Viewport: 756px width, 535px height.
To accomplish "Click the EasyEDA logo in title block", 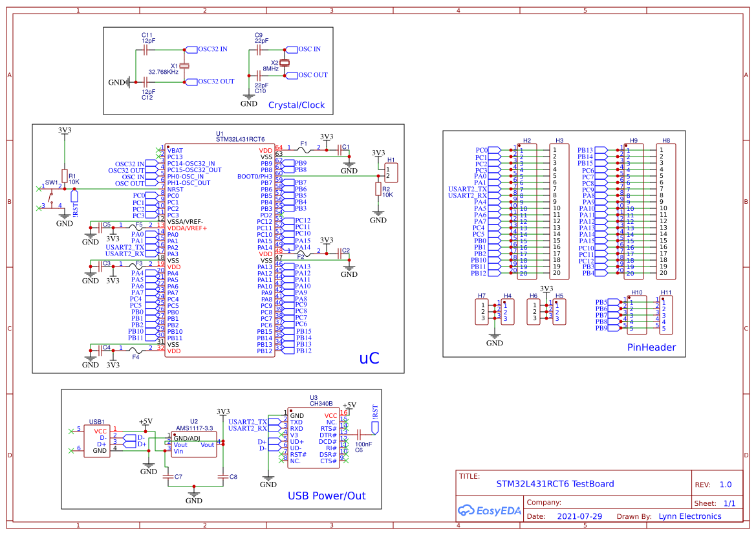I will point(490,510).
